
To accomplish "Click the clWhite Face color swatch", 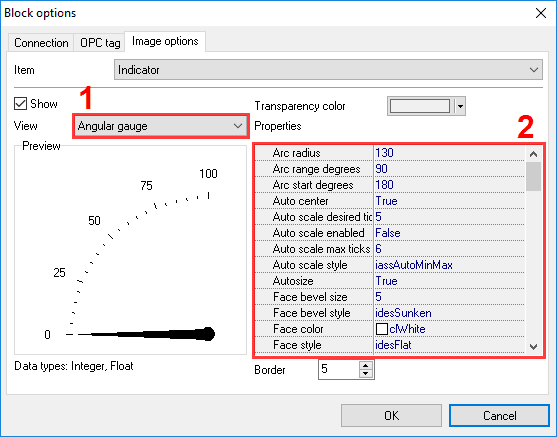I will tap(382, 329).
